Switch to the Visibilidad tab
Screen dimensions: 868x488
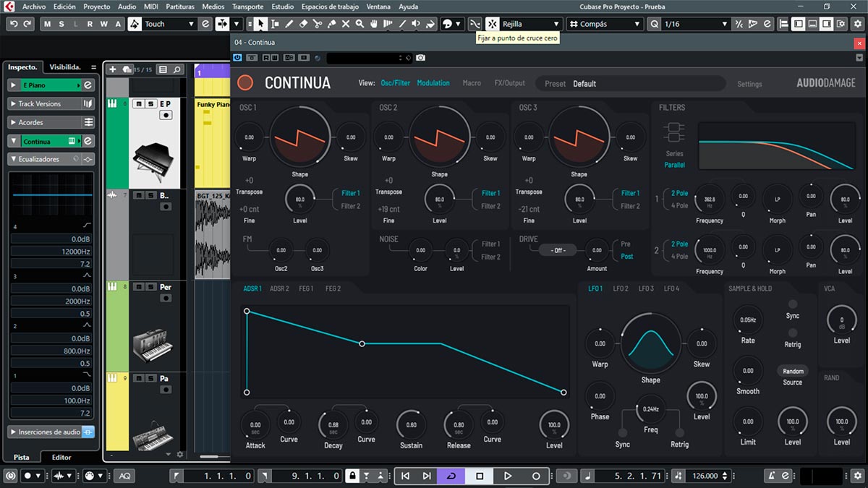click(x=65, y=67)
